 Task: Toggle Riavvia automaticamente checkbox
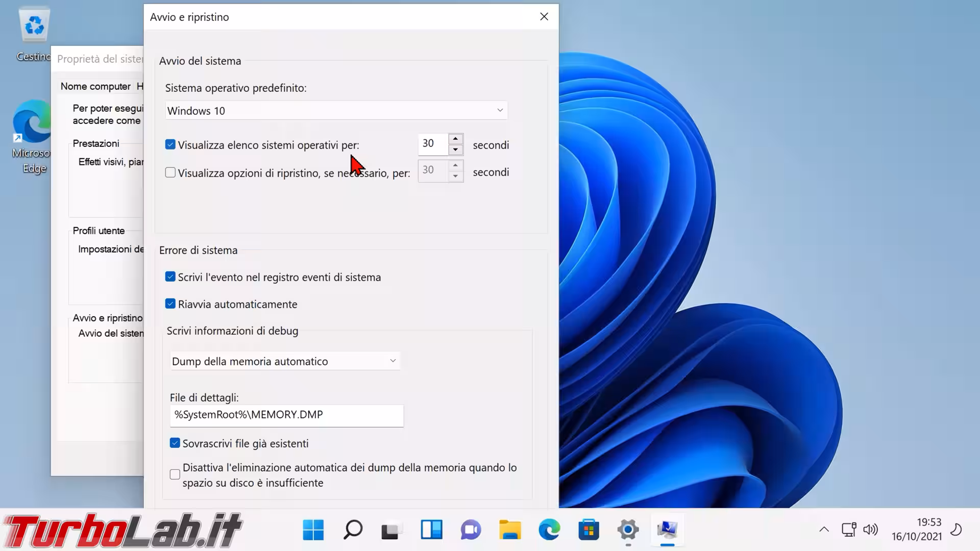[x=170, y=304]
